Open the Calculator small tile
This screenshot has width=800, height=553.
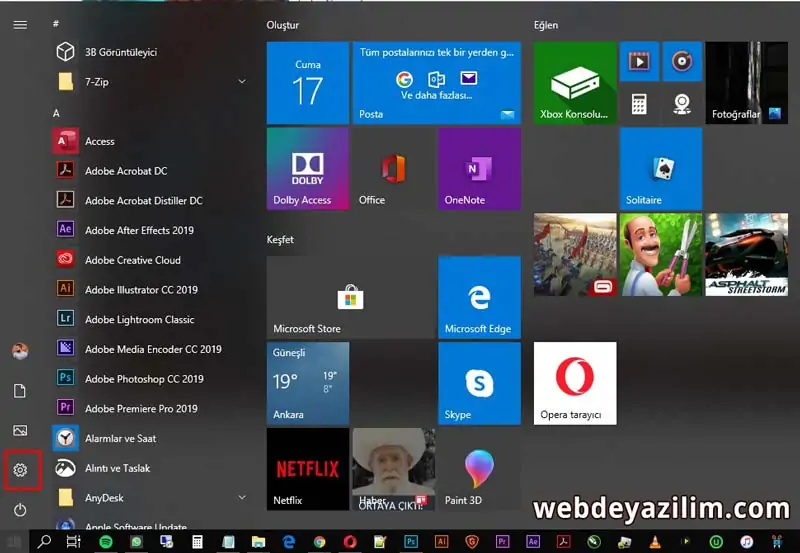click(639, 104)
